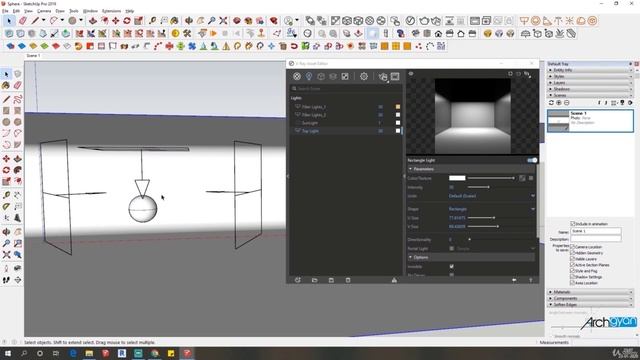This screenshot has width=640, height=360.
Task: Click the Search Scene field in Asset Editor
Action: pos(346,89)
